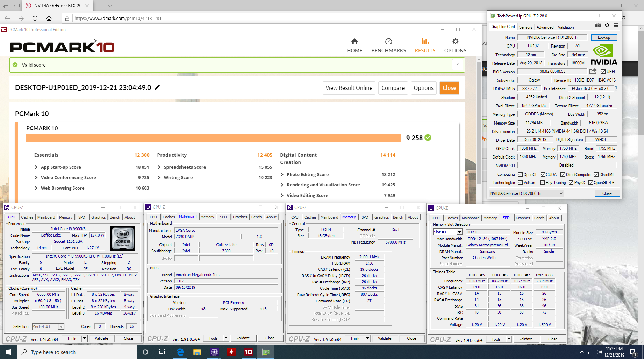This screenshot has width=644, height=359.
Task: Refresh GPU-Z readings with the refresh icon
Action: point(607,25)
